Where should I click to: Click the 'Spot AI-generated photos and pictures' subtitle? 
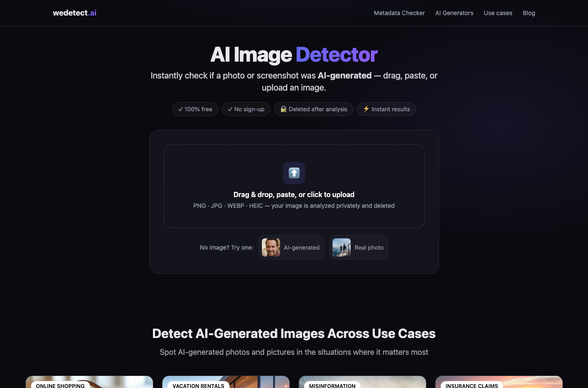point(294,352)
